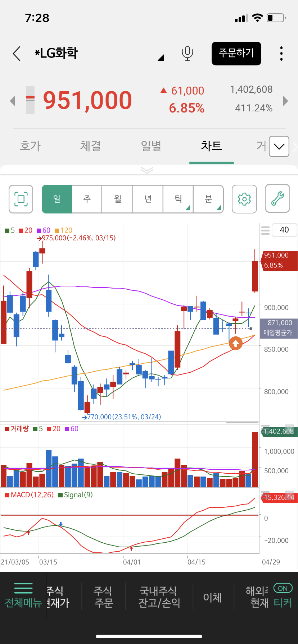Image resolution: width=298 pixels, height=644 pixels.
Task: Tap the 주문하기 order button
Action: (x=236, y=54)
